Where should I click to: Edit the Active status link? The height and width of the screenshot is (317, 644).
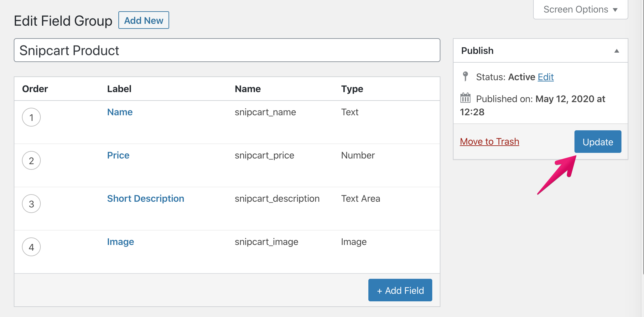point(546,77)
